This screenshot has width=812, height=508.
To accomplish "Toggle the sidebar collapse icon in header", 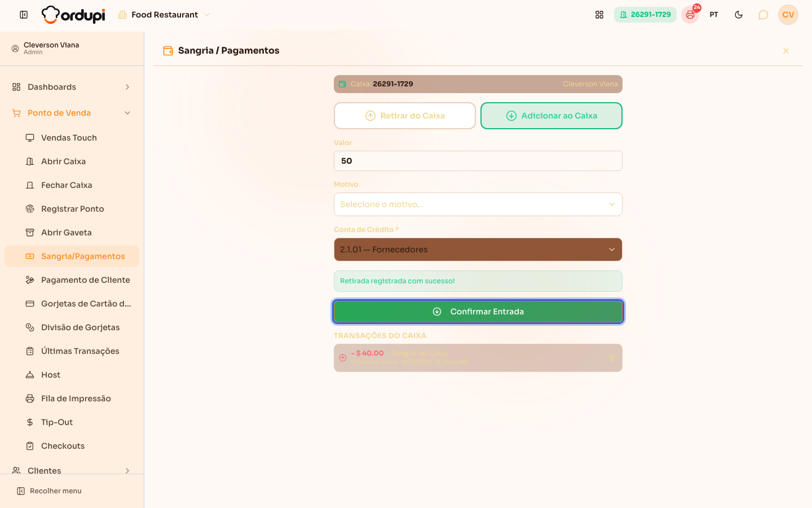I will click(x=24, y=15).
